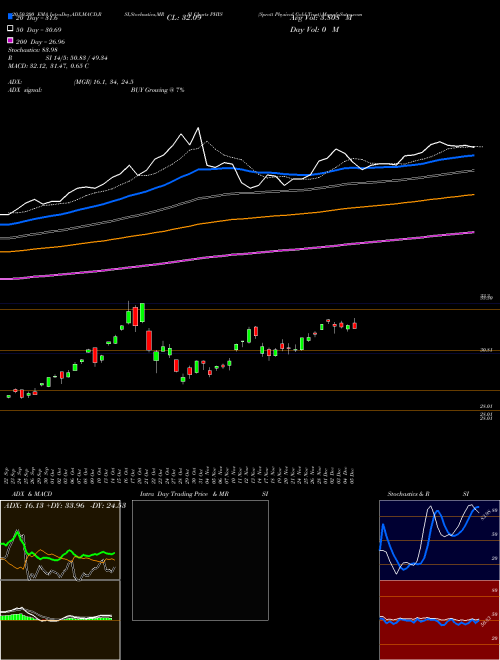Click the 'Stochastics & R' panel title

(408, 494)
